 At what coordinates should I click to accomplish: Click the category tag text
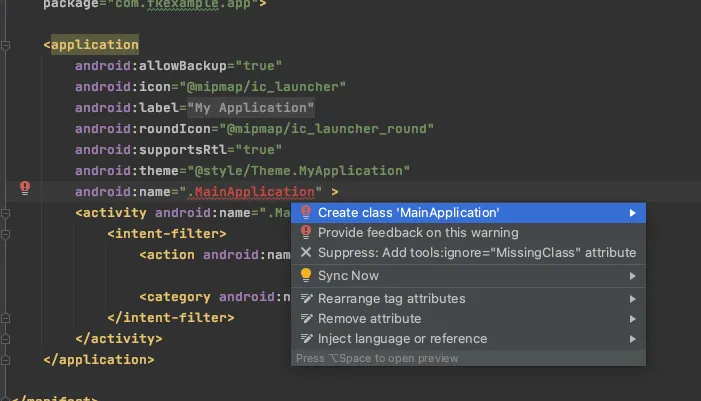175,297
